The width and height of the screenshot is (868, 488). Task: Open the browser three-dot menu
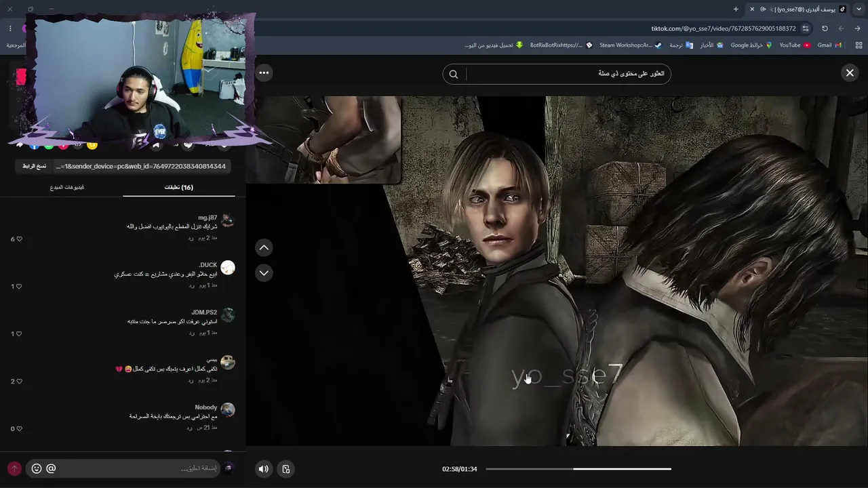[10, 28]
